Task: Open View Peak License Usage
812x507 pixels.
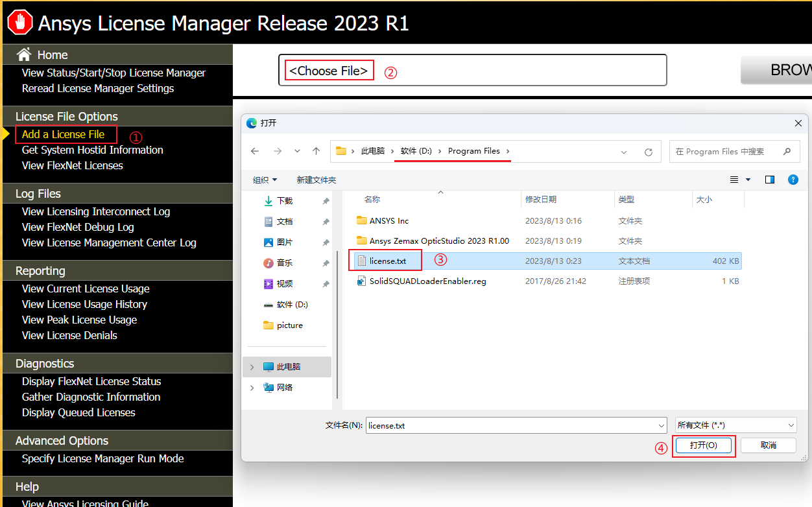Action: pyautogui.click(x=79, y=320)
